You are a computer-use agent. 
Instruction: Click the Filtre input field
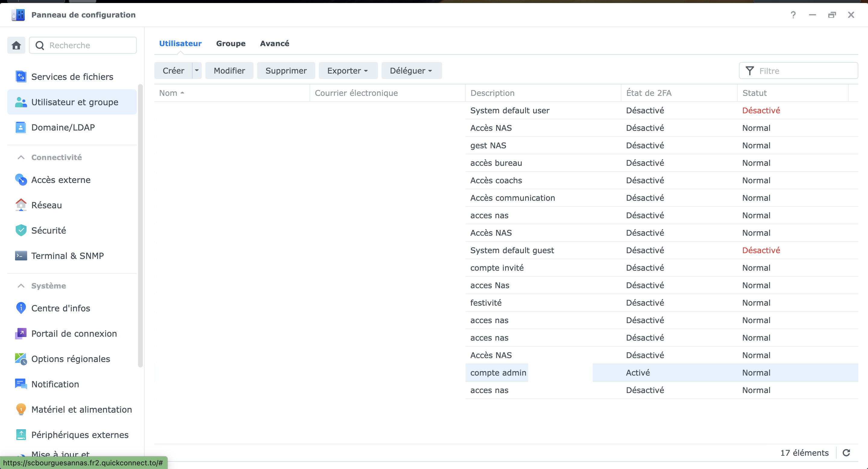pyautogui.click(x=805, y=71)
